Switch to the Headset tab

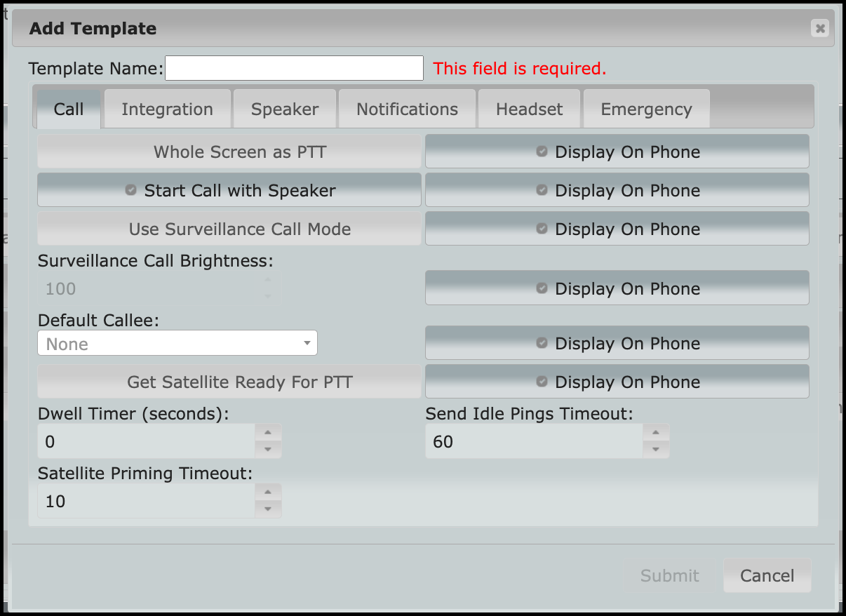529,108
